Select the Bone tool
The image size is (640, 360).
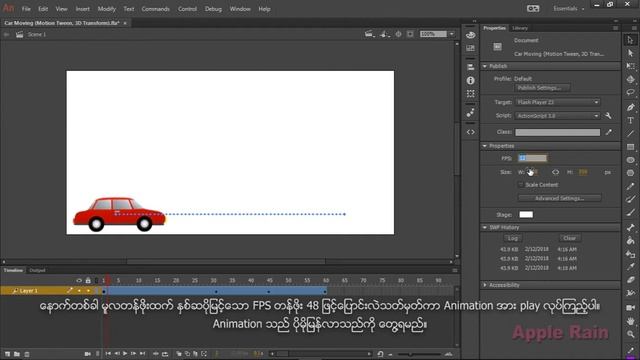(630, 227)
